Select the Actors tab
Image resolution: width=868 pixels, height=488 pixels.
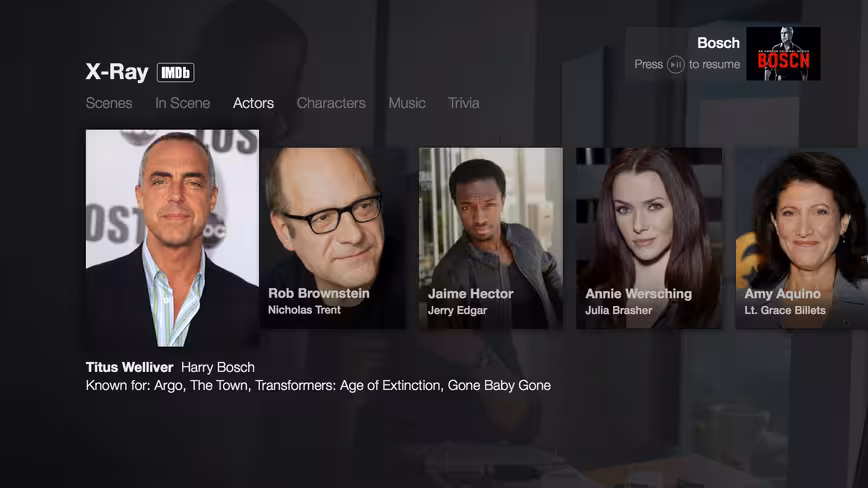pyautogui.click(x=254, y=103)
